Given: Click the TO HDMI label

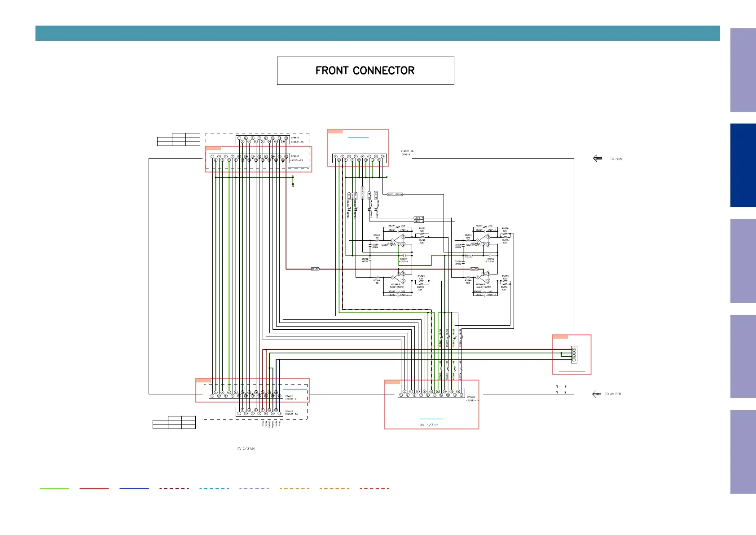Looking at the screenshot, I should tap(616, 159).
